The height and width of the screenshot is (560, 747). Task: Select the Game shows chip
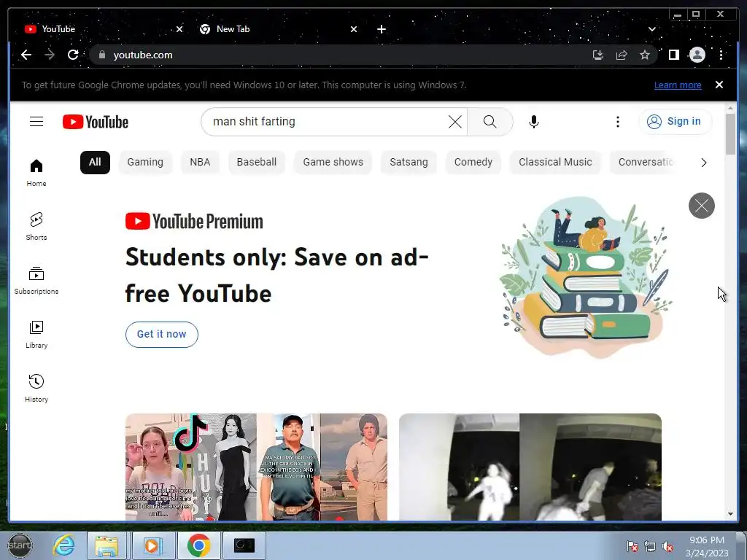point(333,163)
